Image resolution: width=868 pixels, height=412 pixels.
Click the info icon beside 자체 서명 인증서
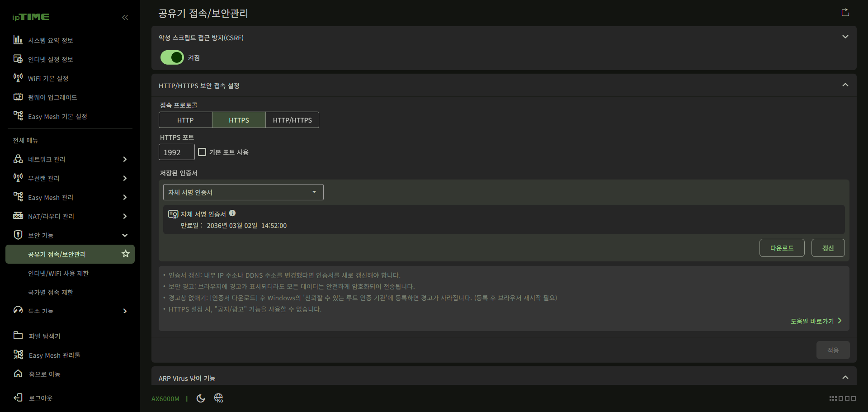(x=232, y=213)
